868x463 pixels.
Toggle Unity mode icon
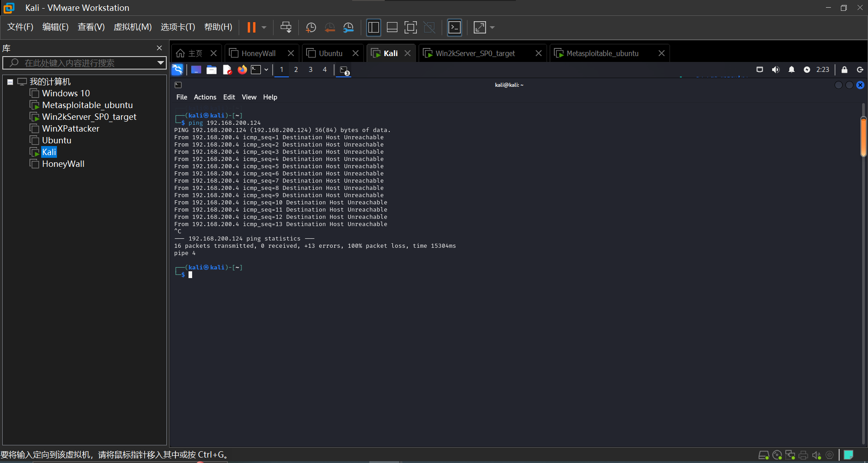click(429, 28)
